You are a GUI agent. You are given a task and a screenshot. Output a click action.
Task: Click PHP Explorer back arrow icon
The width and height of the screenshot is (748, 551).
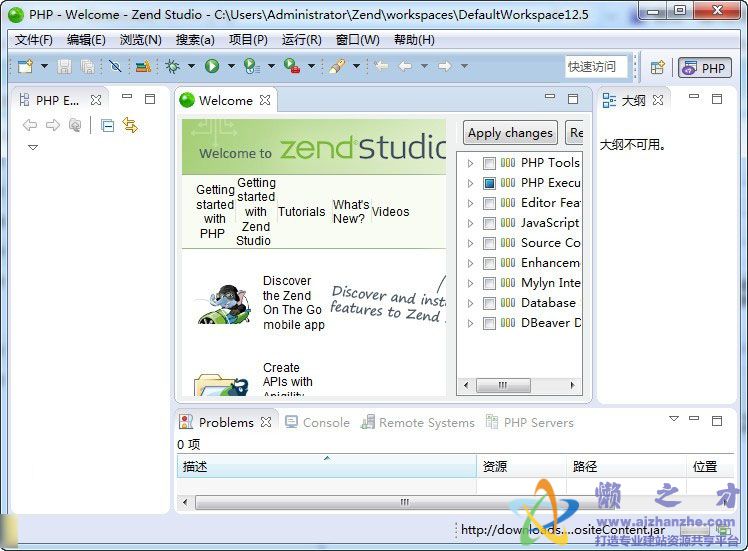point(30,125)
